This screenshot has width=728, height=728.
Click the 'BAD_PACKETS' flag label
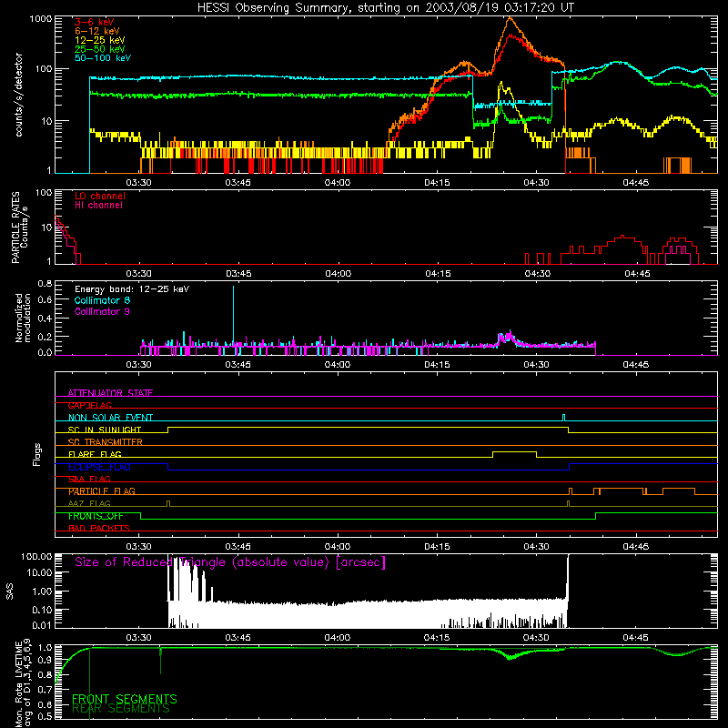(99, 528)
